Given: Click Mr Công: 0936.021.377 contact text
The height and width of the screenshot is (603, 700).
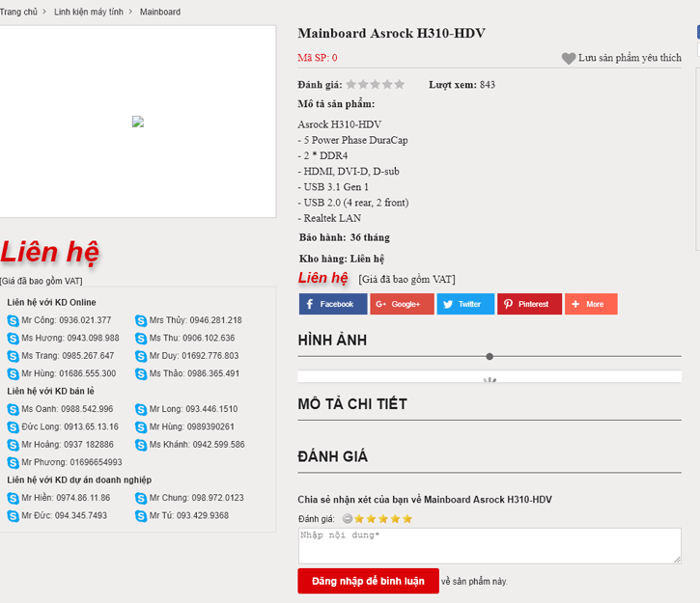Looking at the screenshot, I should (67, 320).
